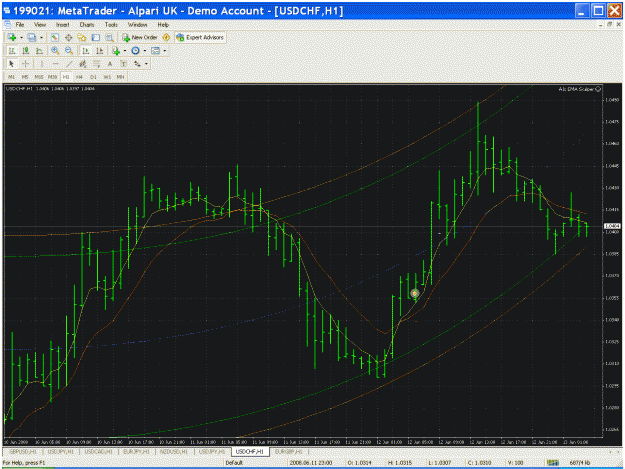
Task: Open the View menu
Action: click(40, 25)
